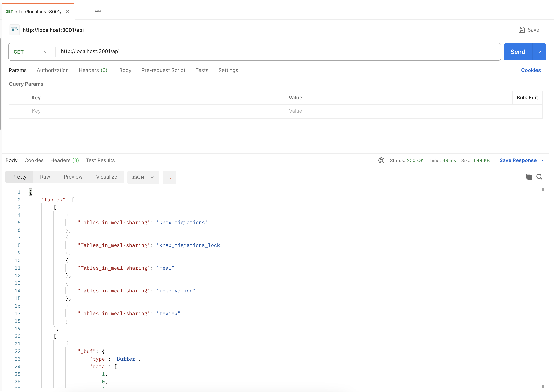Select the Preview view mode
This screenshot has height=392, width=554.
point(73,177)
